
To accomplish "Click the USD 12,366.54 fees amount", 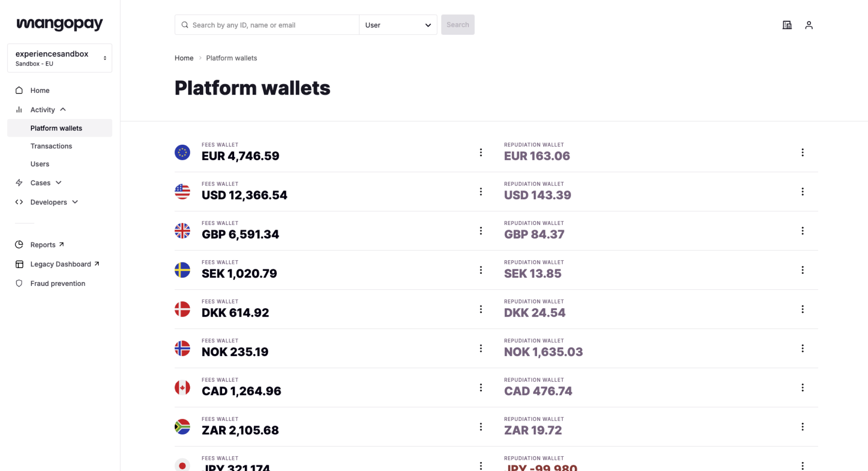I will [244, 195].
